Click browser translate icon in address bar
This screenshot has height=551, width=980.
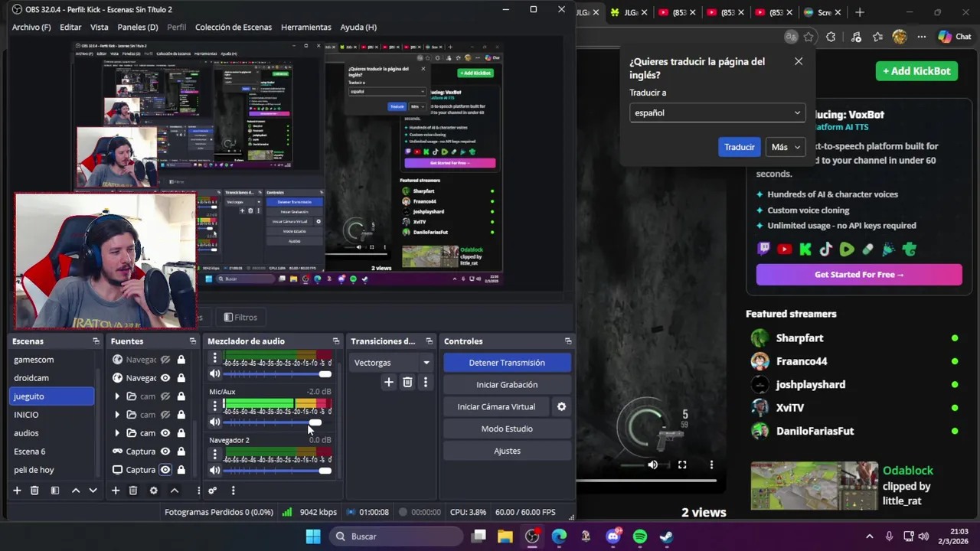791,37
